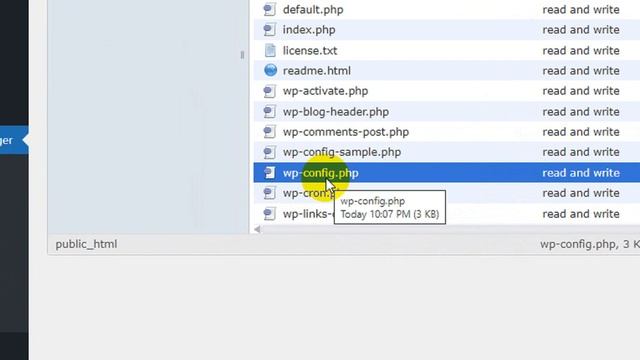This screenshot has width=640, height=360.
Task: Select the wp-activate.php file name
Action: coord(325,91)
